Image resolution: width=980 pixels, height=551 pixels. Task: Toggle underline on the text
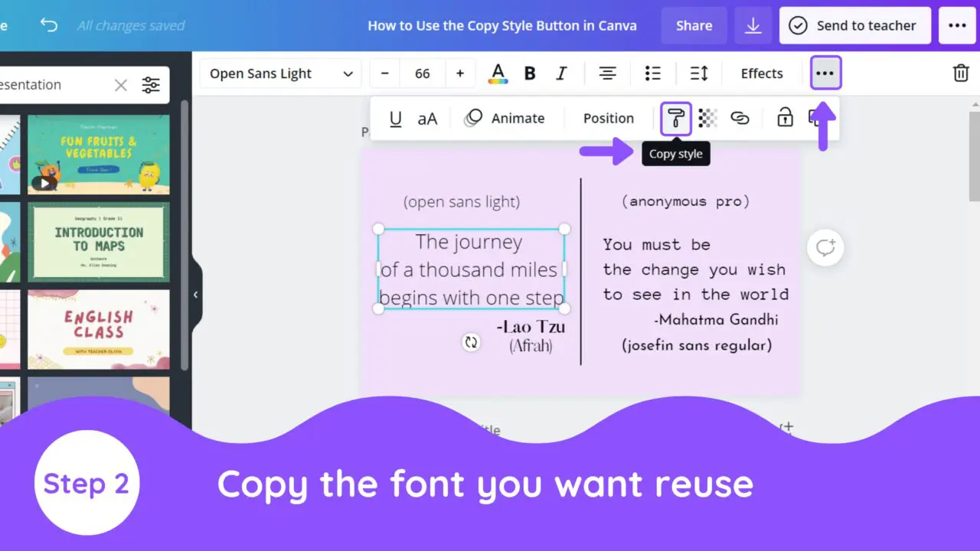(395, 118)
